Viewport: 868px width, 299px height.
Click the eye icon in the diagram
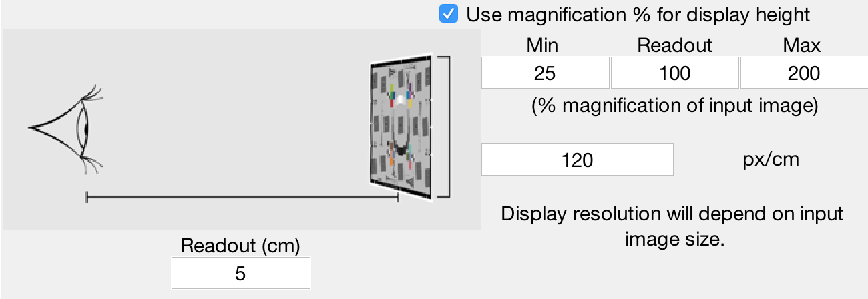click(66, 127)
